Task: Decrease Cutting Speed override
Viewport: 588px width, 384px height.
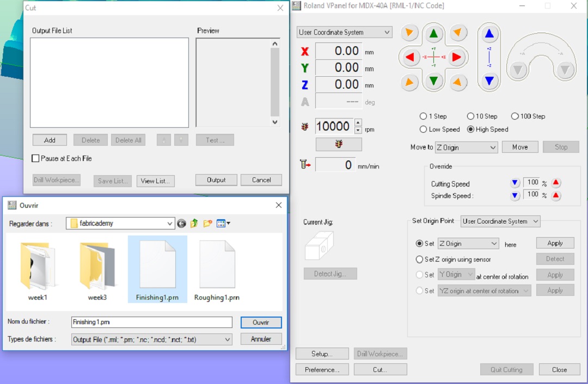Action: click(515, 183)
